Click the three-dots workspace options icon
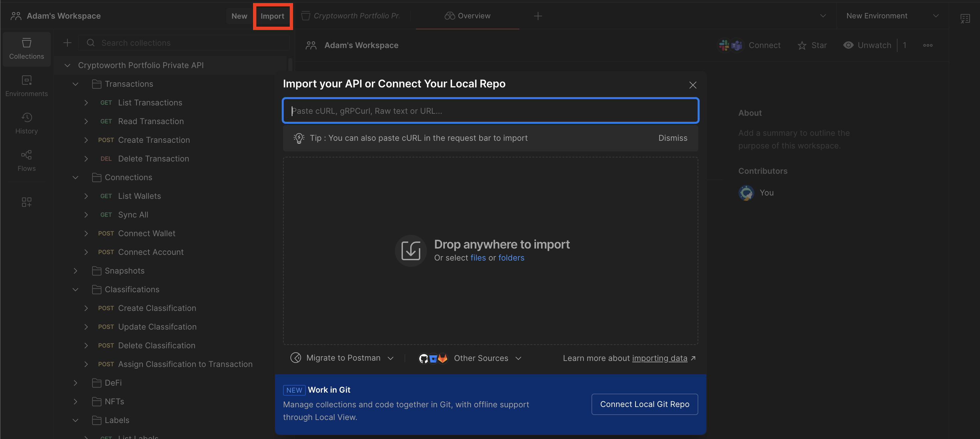Screen dimensions: 980x439 click(x=928, y=45)
